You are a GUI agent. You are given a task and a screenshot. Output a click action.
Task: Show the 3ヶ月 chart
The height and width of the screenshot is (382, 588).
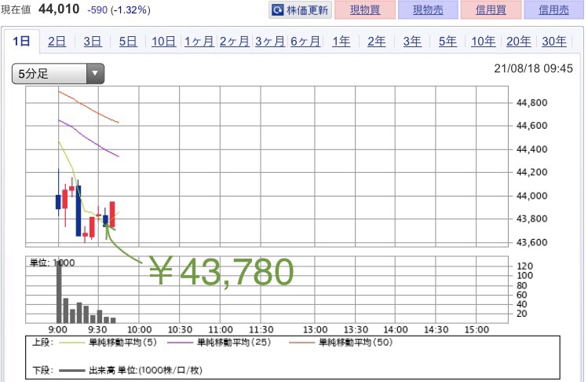[x=270, y=42]
